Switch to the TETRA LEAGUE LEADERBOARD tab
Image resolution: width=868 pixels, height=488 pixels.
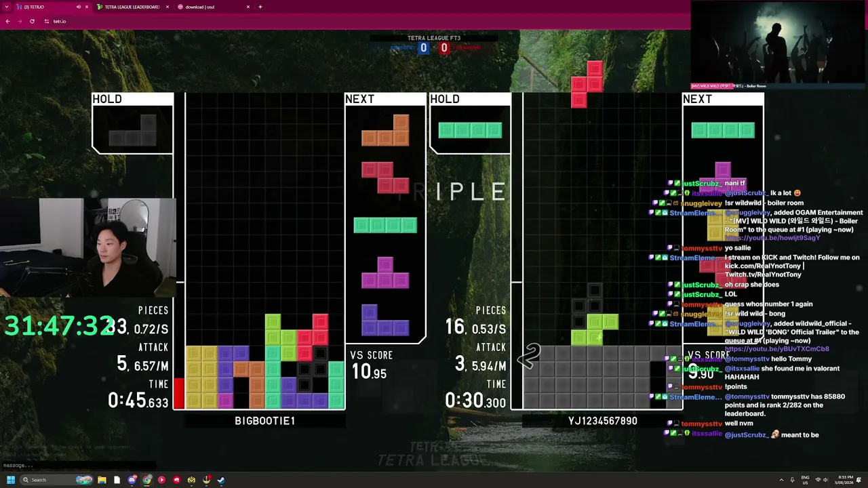coord(132,7)
